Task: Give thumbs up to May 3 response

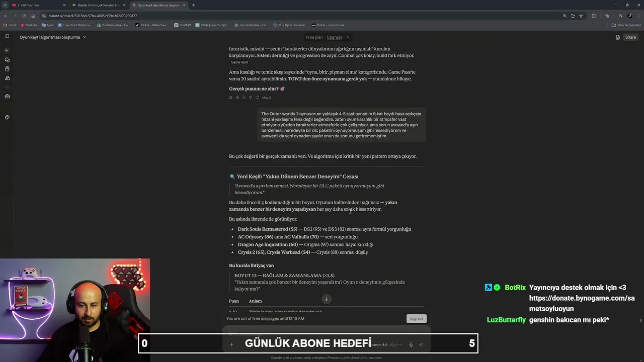Action: (x=244, y=98)
